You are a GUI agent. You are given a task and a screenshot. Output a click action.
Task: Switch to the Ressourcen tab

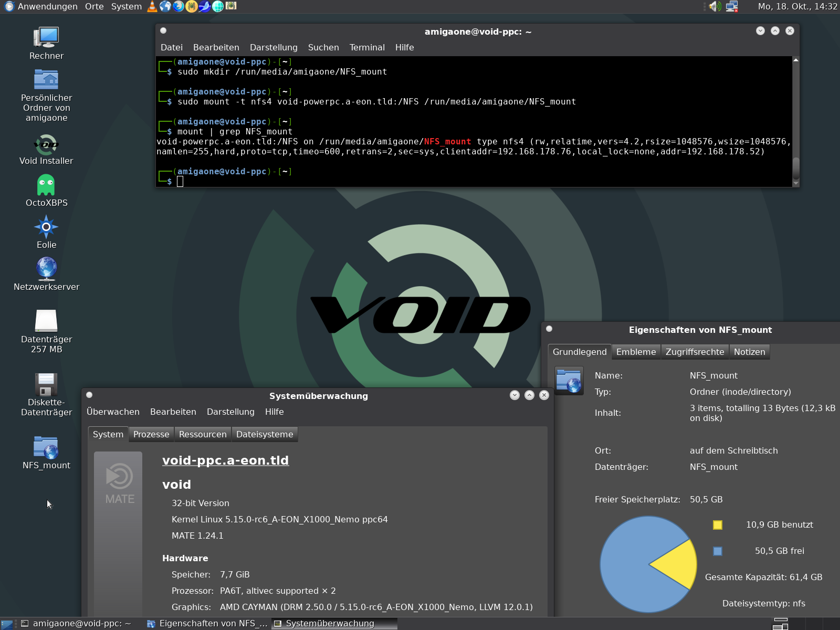pyautogui.click(x=203, y=434)
